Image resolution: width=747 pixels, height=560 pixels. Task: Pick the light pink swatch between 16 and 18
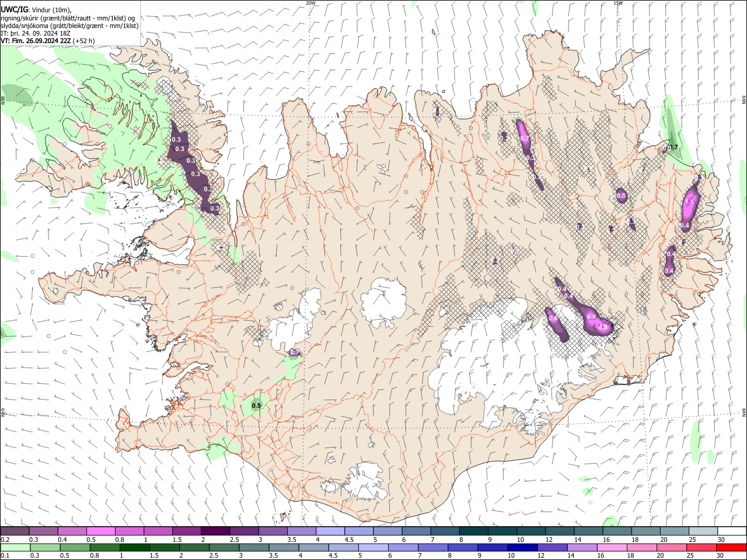[x=612, y=547]
